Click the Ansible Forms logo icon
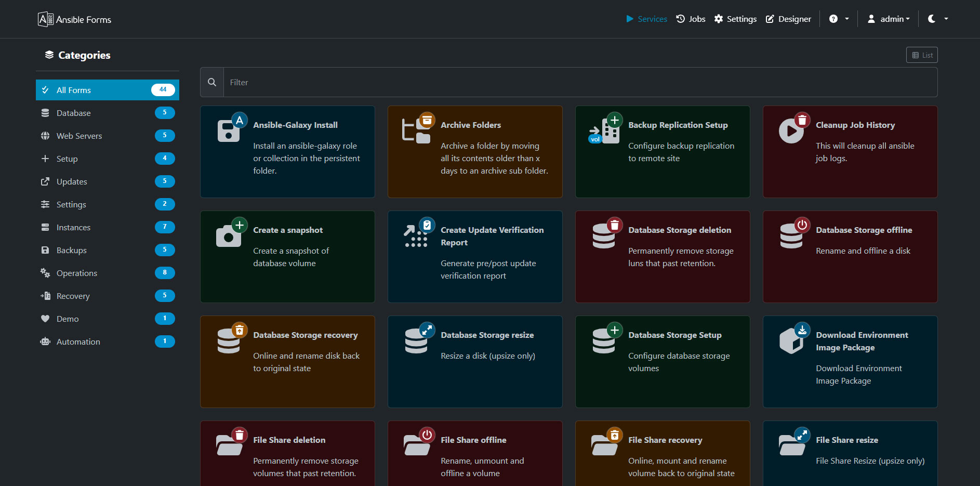 click(x=45, y=19)
